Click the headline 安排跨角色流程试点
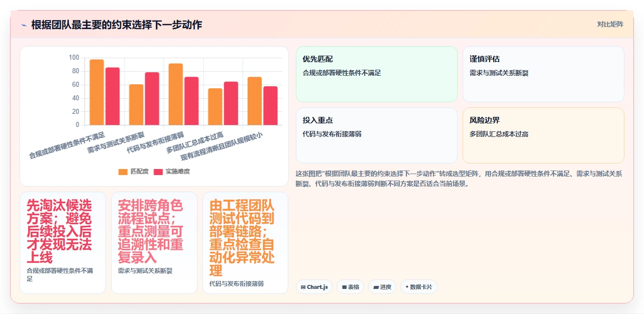 (151, 231)
